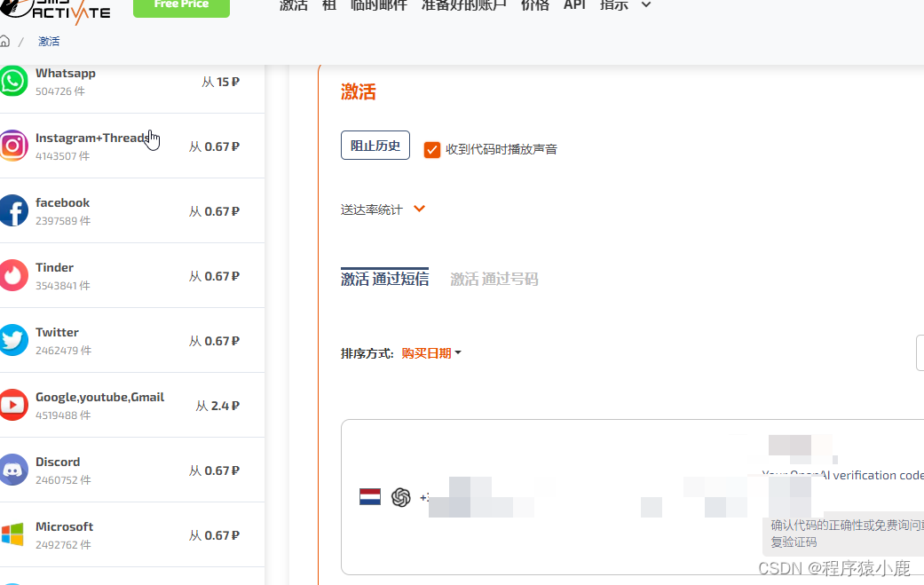Open the dropdown arrow next to 指示
The height and width of the screenshot is (585, 924).
pyautogui.click(x=646, y=4)
